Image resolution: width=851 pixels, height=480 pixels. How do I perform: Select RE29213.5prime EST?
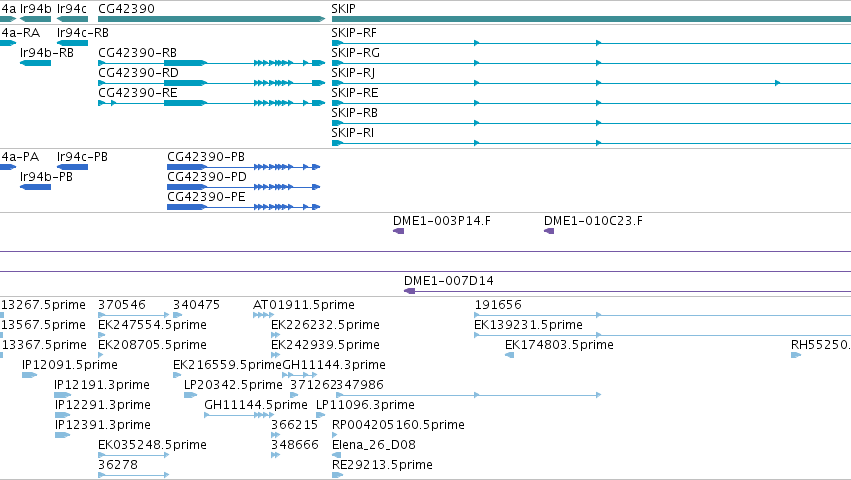[x=337, y=475]
